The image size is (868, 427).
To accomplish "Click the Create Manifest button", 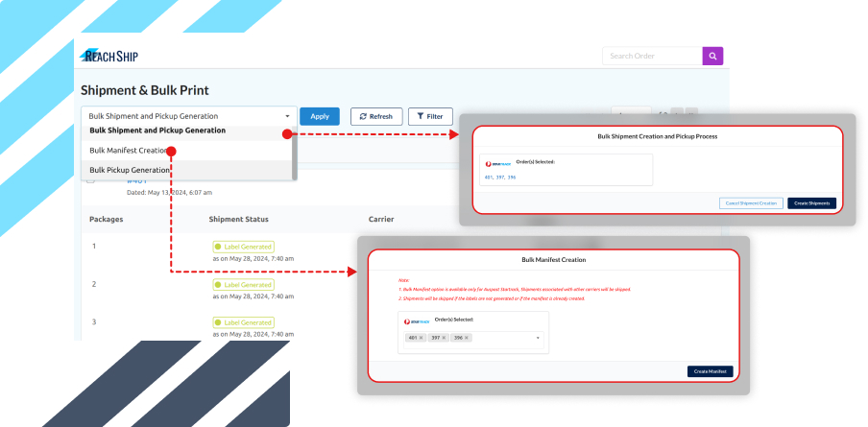I will 711,371.
